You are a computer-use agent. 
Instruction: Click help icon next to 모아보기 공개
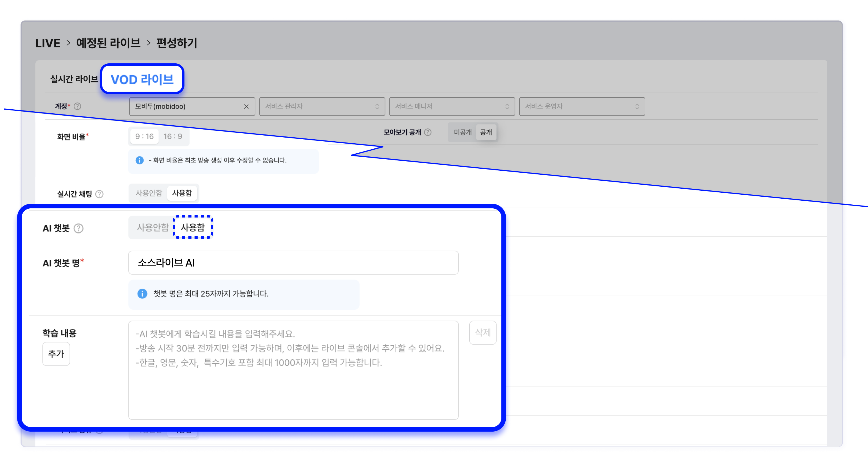click(x=428, y=132)
